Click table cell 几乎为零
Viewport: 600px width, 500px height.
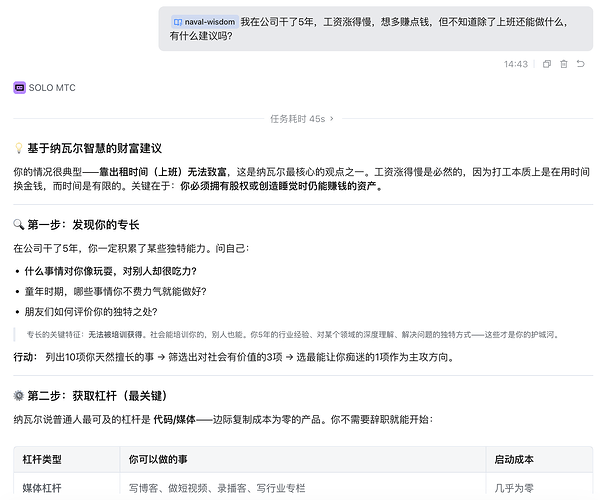coord(514,488)
